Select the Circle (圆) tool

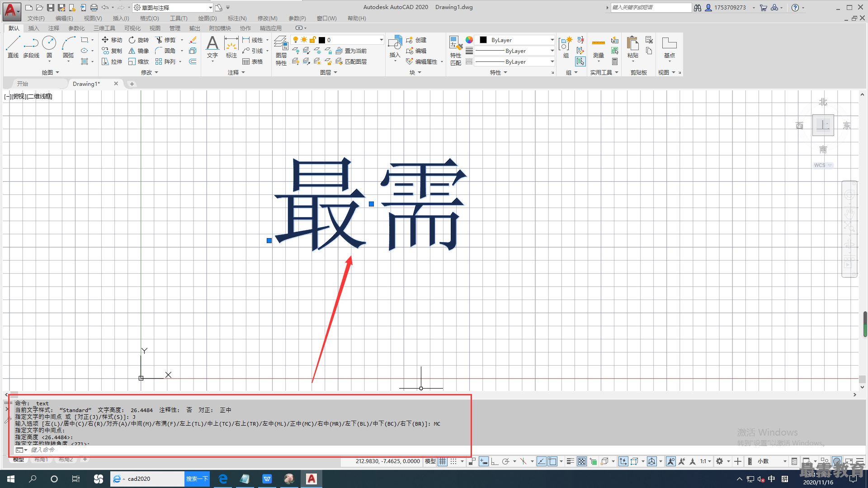(x=49, y=47)
